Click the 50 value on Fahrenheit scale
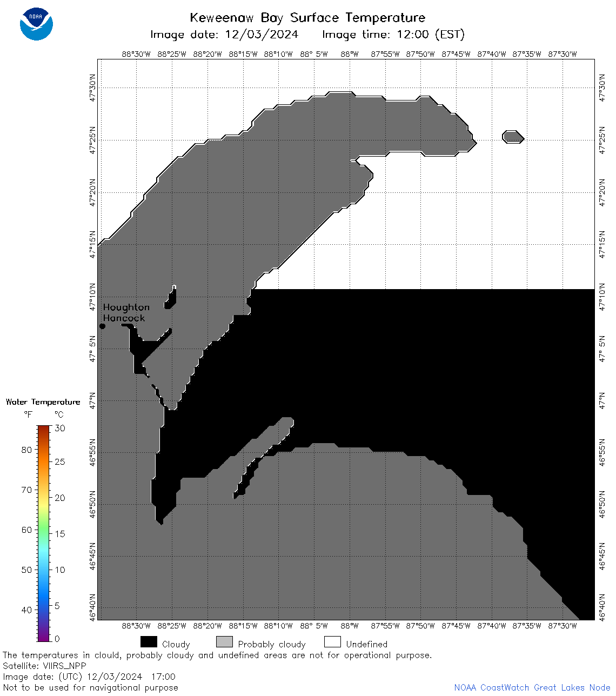The width and height of the screenshot is (616, 696). (x=26, y=570)
